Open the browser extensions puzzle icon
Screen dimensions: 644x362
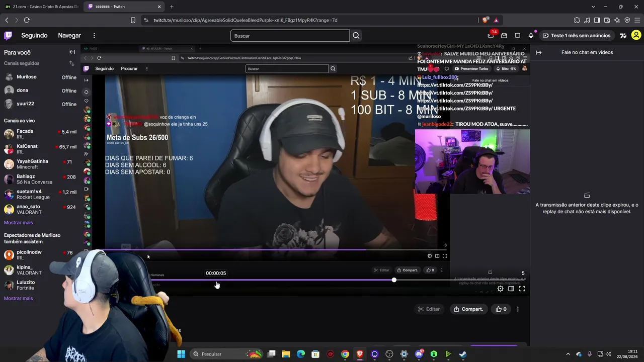tap(577, 20)
